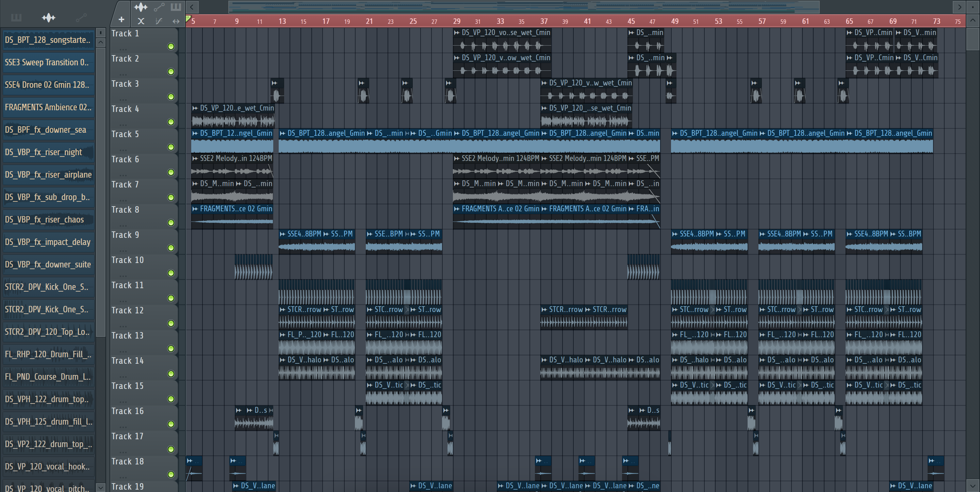Mute Track 10 with its green LED

[x=171, y=273]
